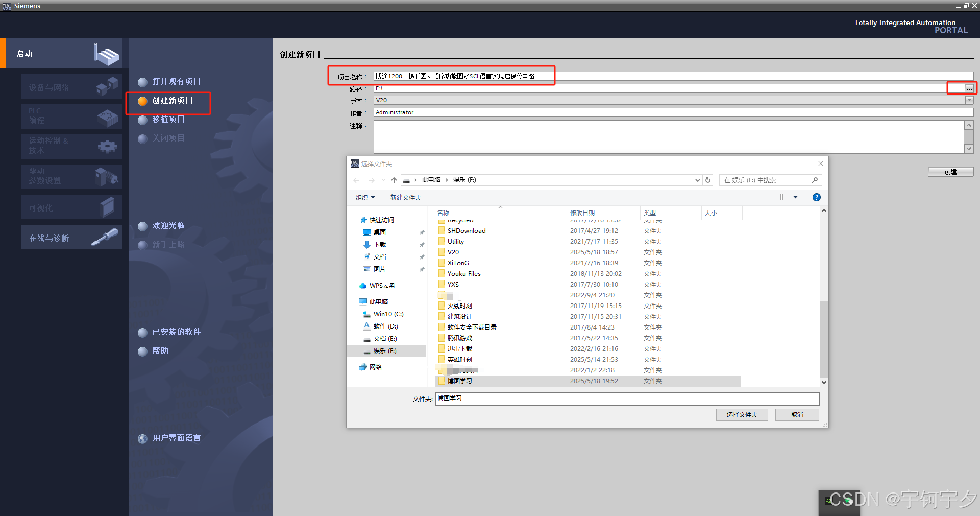Click the 选择文件夹 button
Screen dimensions: 980x516
click(x=742, y=415)
